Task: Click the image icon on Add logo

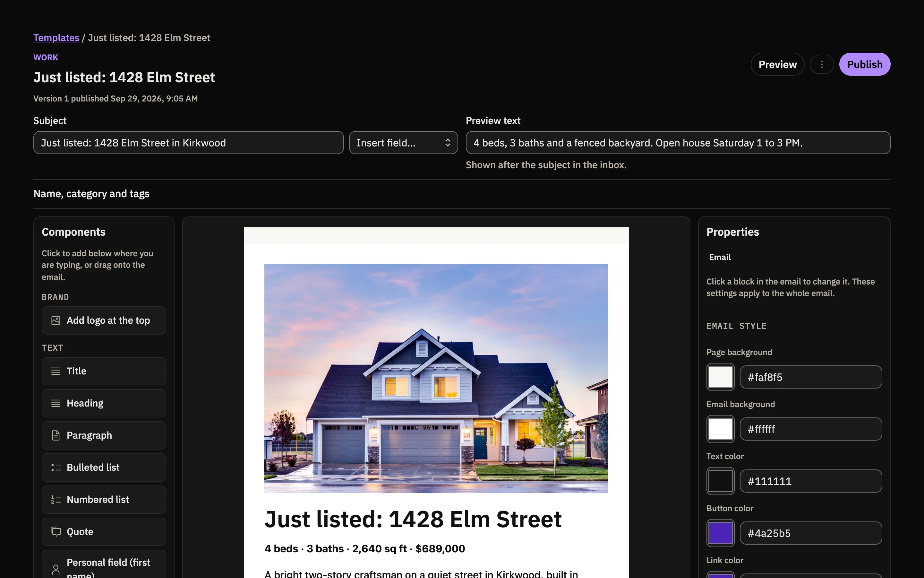Action: click(x=56, y=320)
